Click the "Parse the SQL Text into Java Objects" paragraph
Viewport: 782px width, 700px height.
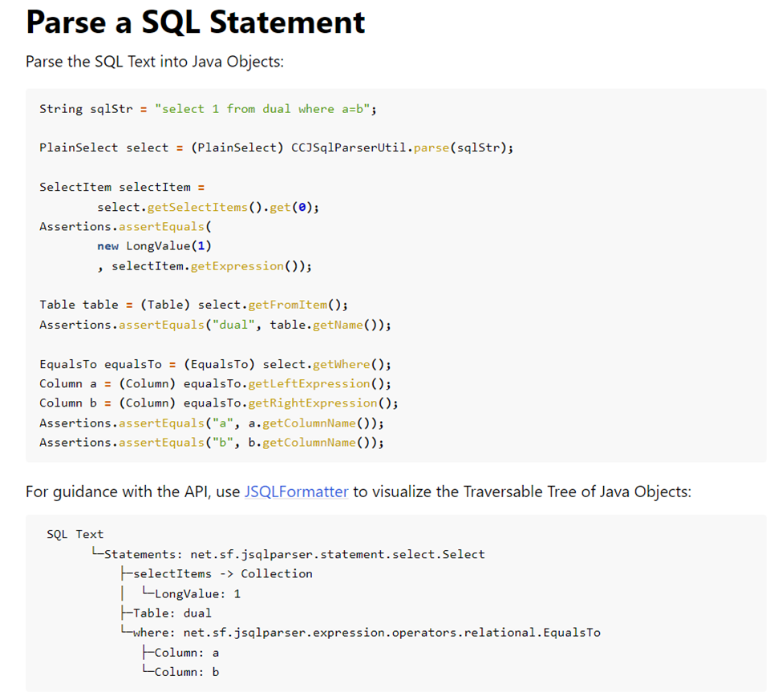click(x=154, y=62)
